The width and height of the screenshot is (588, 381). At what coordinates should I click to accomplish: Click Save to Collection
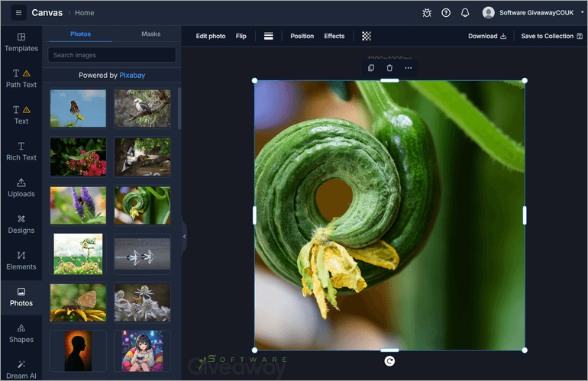[x=551, y=36]
